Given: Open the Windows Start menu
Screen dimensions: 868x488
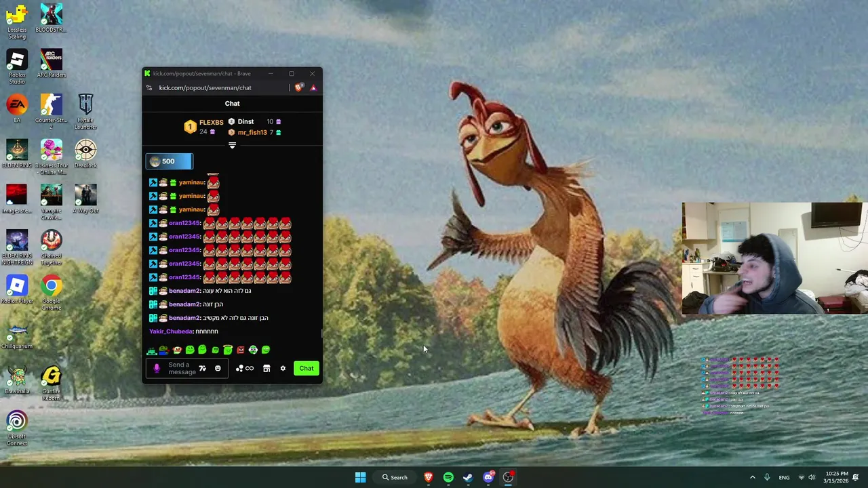Looking at the screenshot, I should click(x=360, y=477).
